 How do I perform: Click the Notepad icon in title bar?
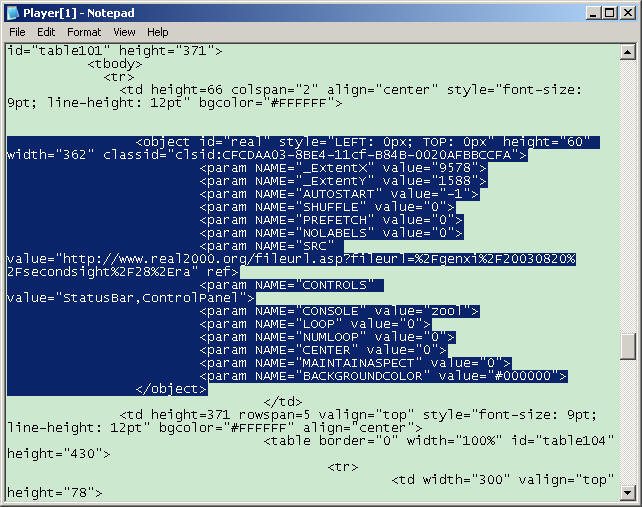pyautogui.click(x=12, y=12)
